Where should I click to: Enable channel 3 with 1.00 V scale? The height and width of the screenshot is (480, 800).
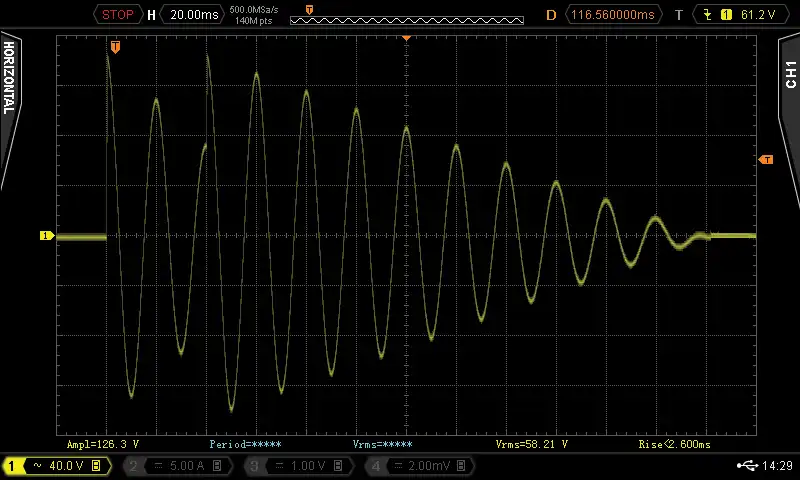(x=297, y=466)
